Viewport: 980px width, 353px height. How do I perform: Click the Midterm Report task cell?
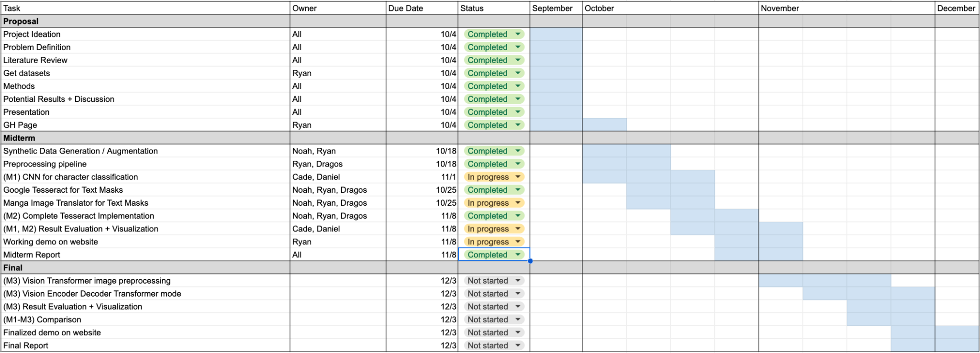coord(145,254)
